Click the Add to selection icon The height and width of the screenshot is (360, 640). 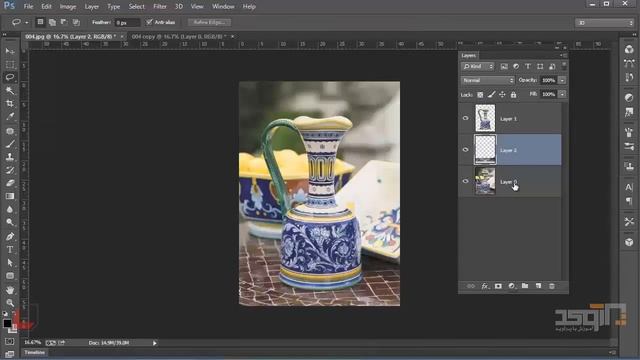pos(52,22)
